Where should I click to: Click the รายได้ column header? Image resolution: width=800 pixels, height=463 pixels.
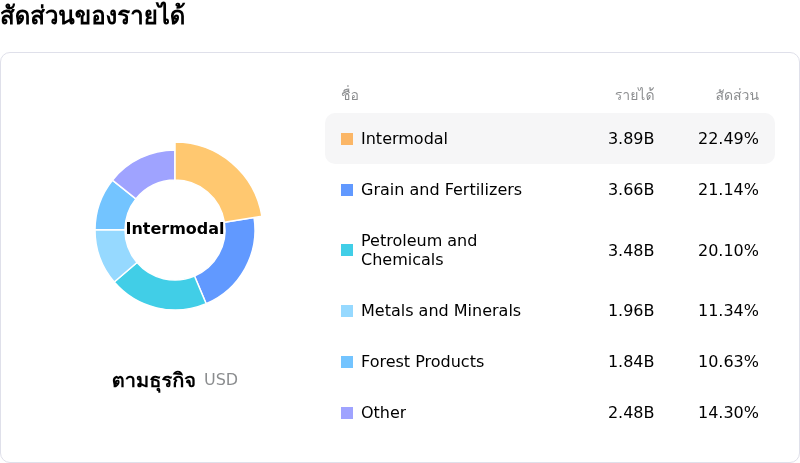[x=634, y=95]
